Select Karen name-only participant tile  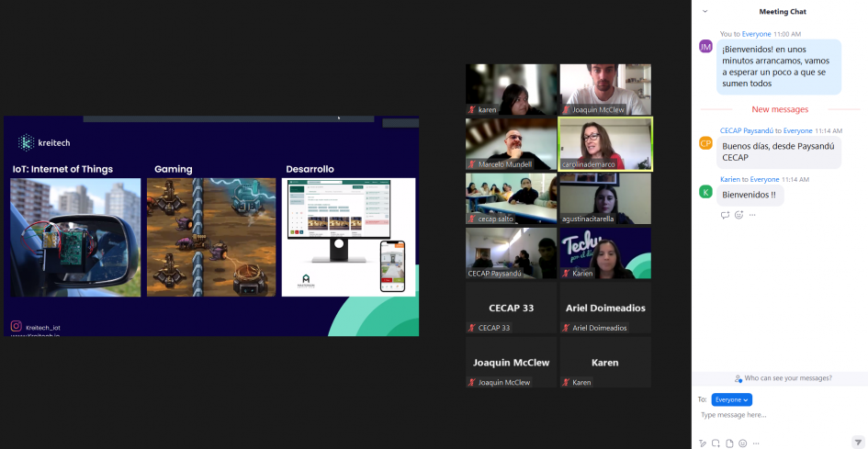coord(605,362)
